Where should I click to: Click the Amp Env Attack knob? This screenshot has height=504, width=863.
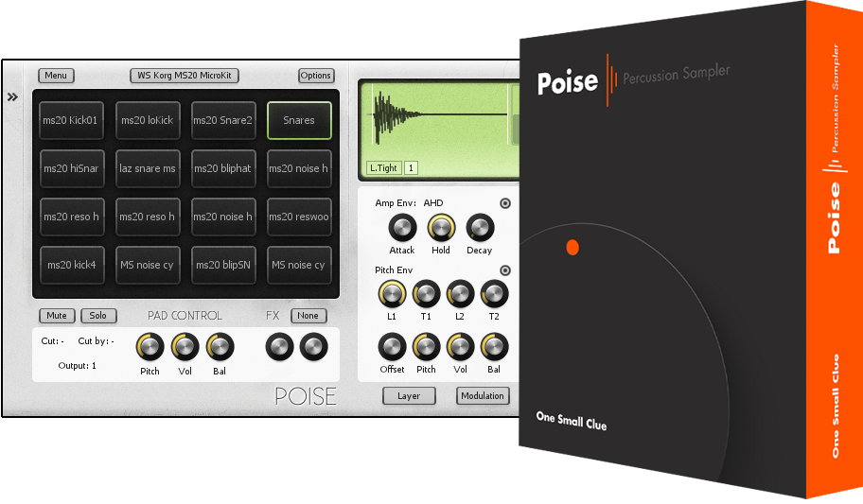[x=402, y=228]
